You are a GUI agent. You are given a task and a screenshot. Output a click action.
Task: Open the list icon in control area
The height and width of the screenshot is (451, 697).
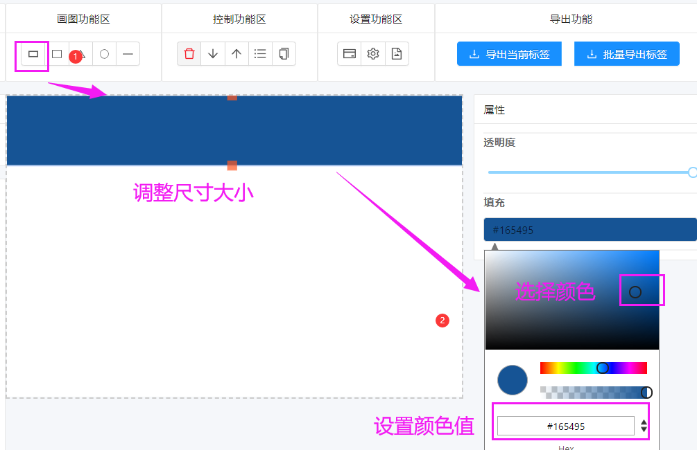tap(260, 54)
